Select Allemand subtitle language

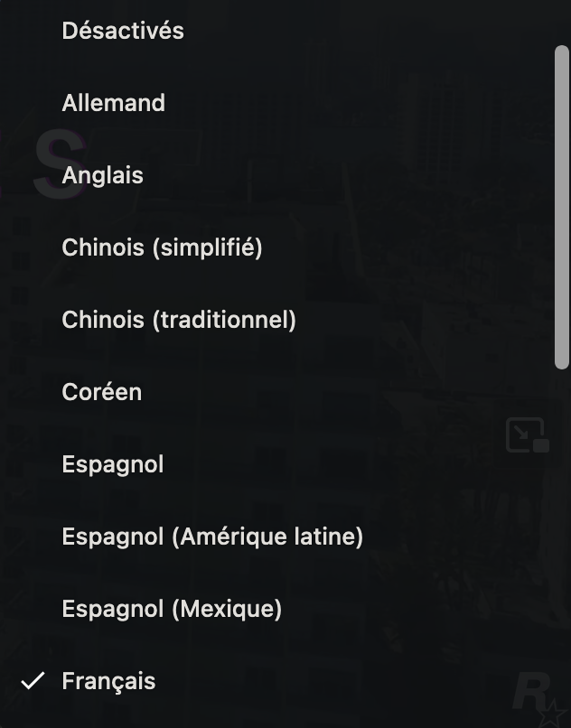[113, 103]
